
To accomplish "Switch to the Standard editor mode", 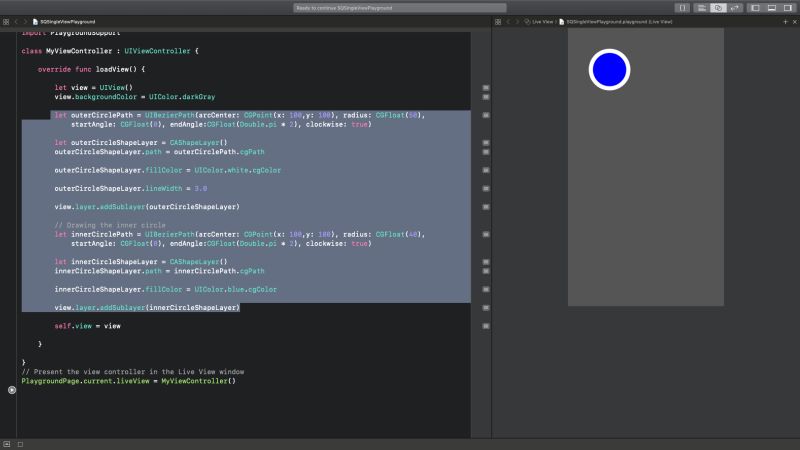I will click(702, 8).
